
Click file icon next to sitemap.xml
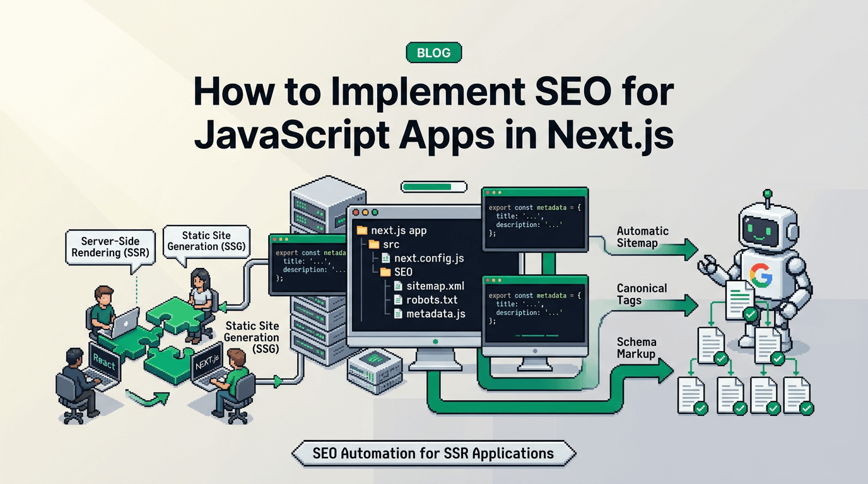(x=398, y=285)
